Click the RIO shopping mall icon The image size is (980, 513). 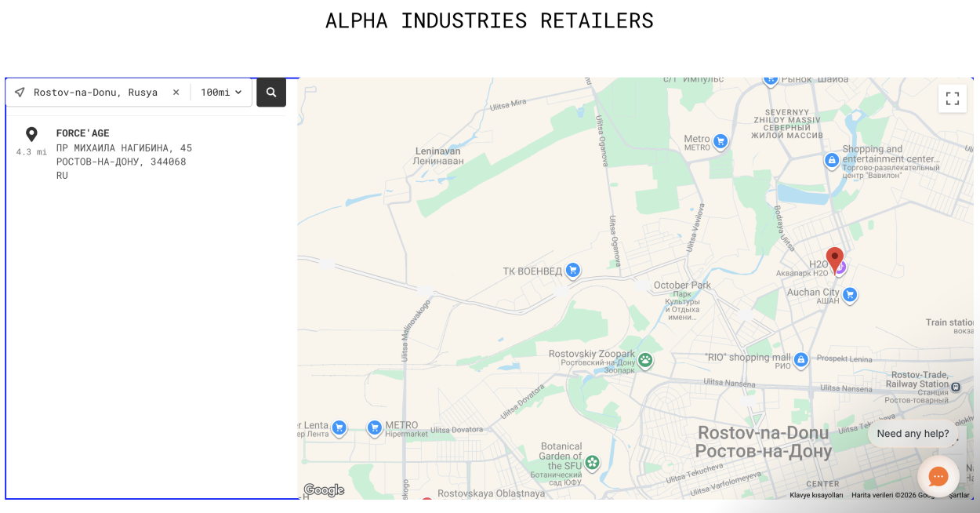click(800, 360)
